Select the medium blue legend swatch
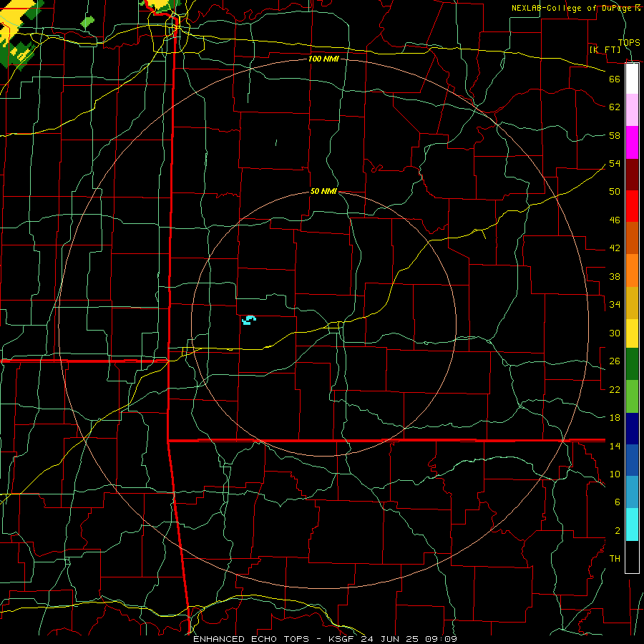The image size is (644, 644). tap(632, 460)
